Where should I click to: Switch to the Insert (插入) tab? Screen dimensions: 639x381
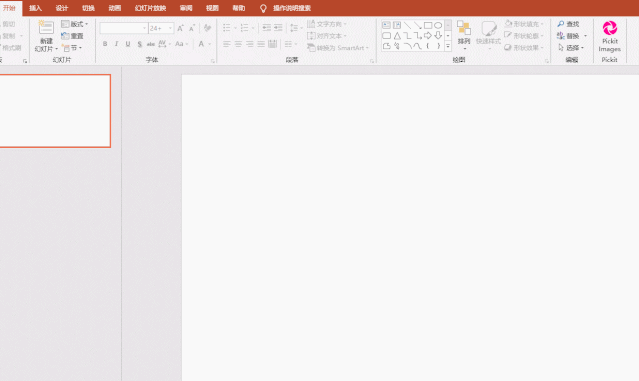click(35, 8)
